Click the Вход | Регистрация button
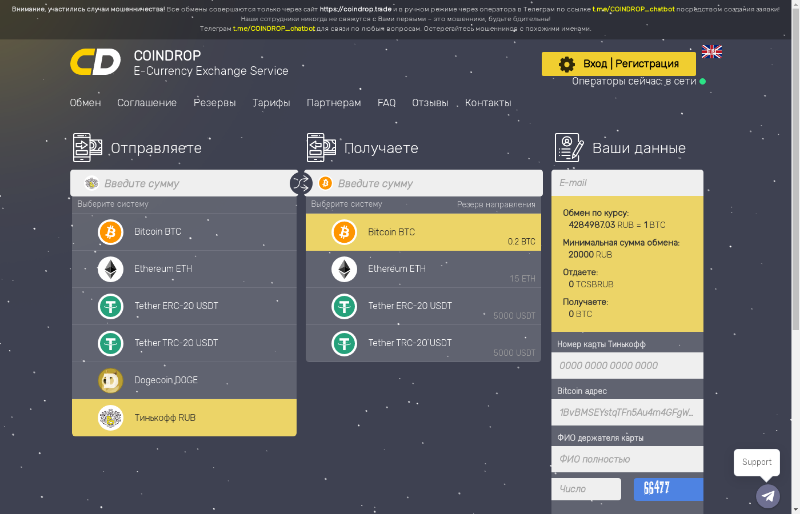This screenshot has height=514, width=800. pyautogui.click(x=618, y=64)
